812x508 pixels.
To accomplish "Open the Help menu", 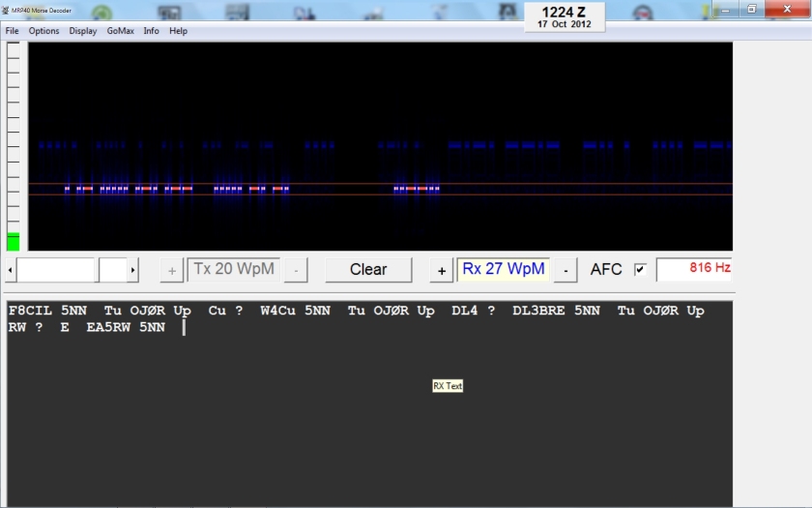I will pyautogui.click(x=179, y=31).
